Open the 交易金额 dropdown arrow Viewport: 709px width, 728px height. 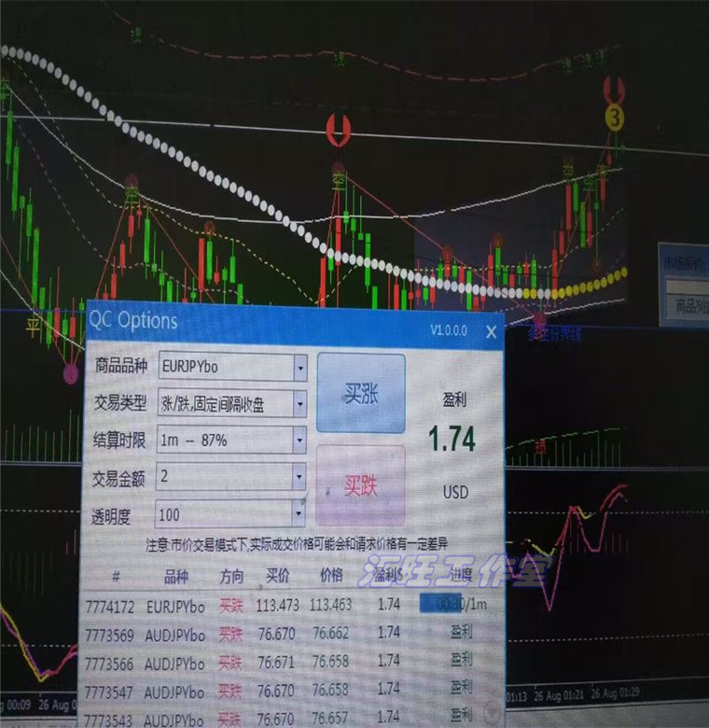coord(299,476)
